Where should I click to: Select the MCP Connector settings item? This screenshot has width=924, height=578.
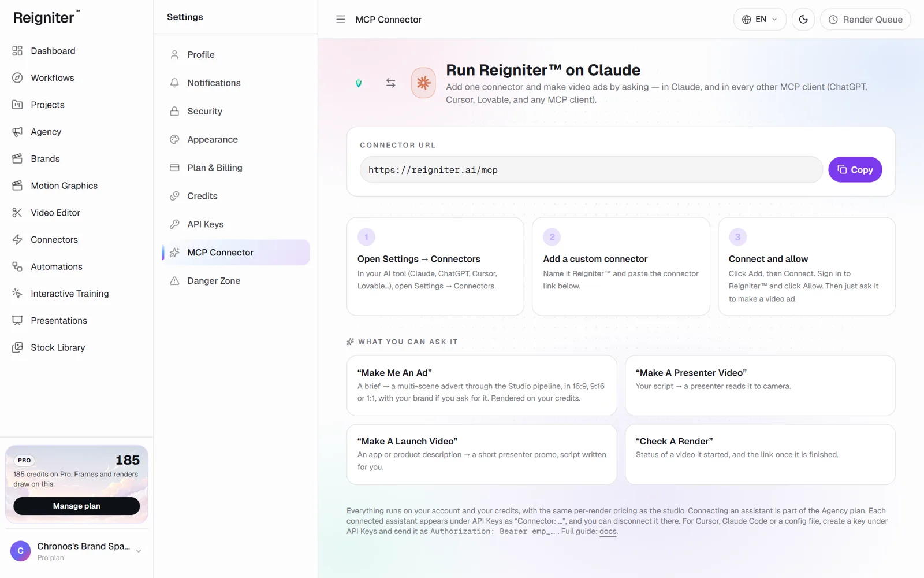[236, 253]
